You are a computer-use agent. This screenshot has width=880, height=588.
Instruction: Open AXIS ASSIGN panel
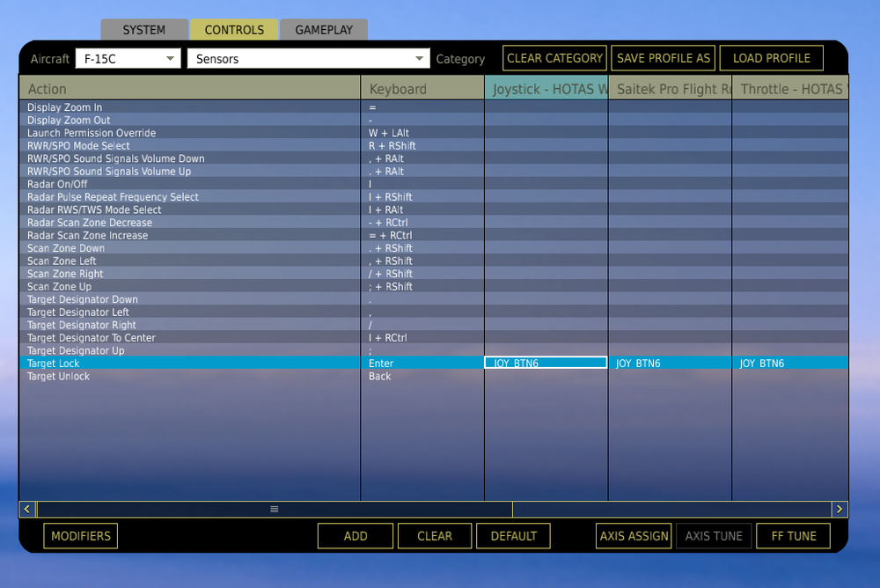(634, 536)
